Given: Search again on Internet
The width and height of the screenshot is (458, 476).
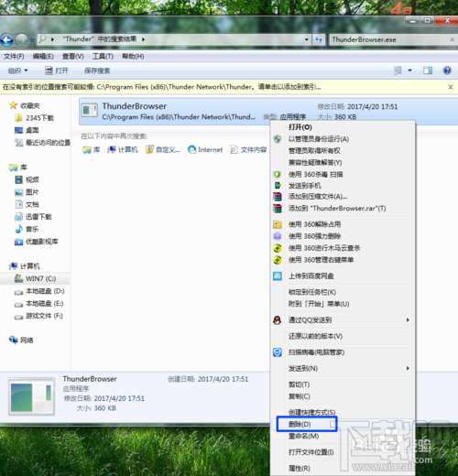Looking at the screenshot, I should click(205, 149).
